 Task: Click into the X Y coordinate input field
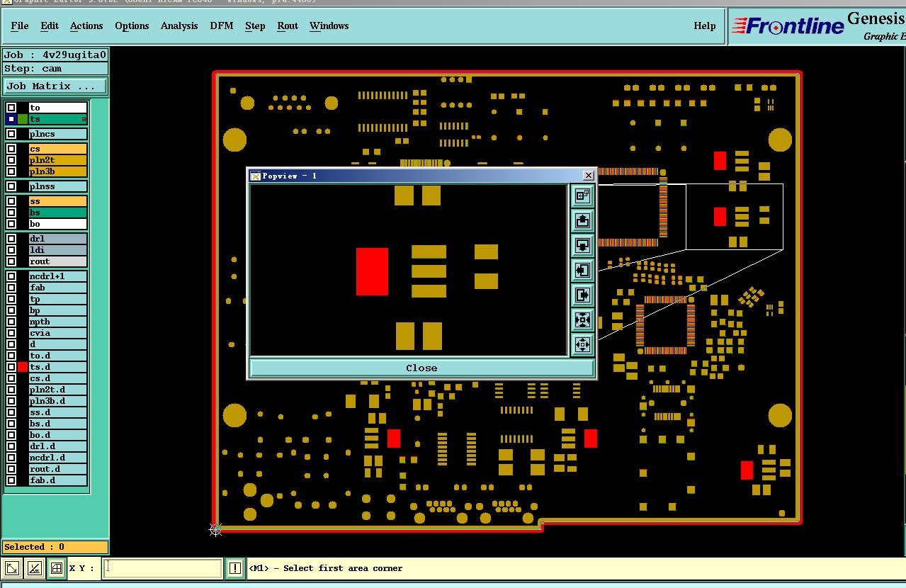click(x=163, y=568)
